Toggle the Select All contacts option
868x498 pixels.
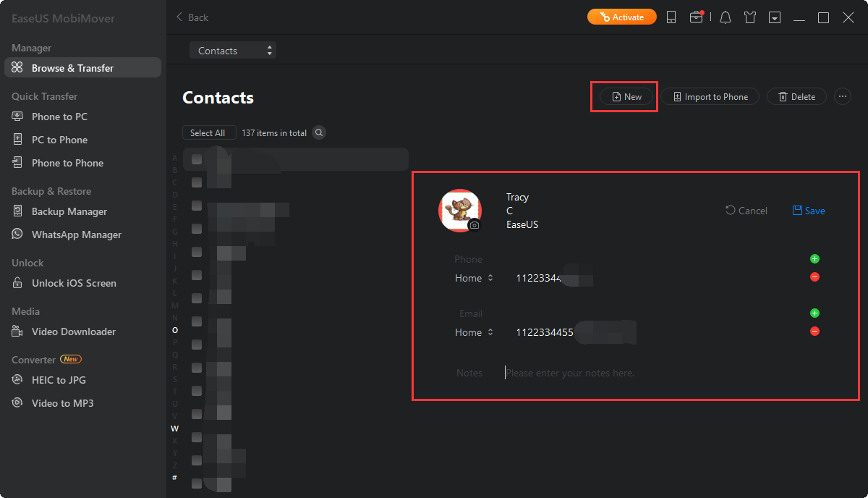(208, 133)
